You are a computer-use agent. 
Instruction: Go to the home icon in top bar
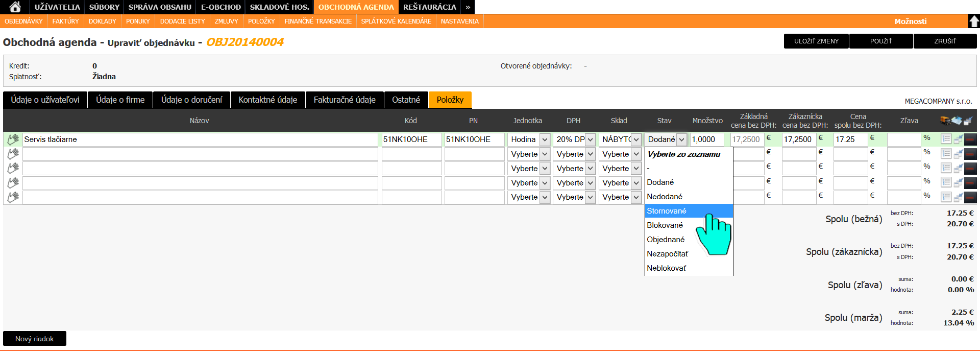tap(15, 7)
